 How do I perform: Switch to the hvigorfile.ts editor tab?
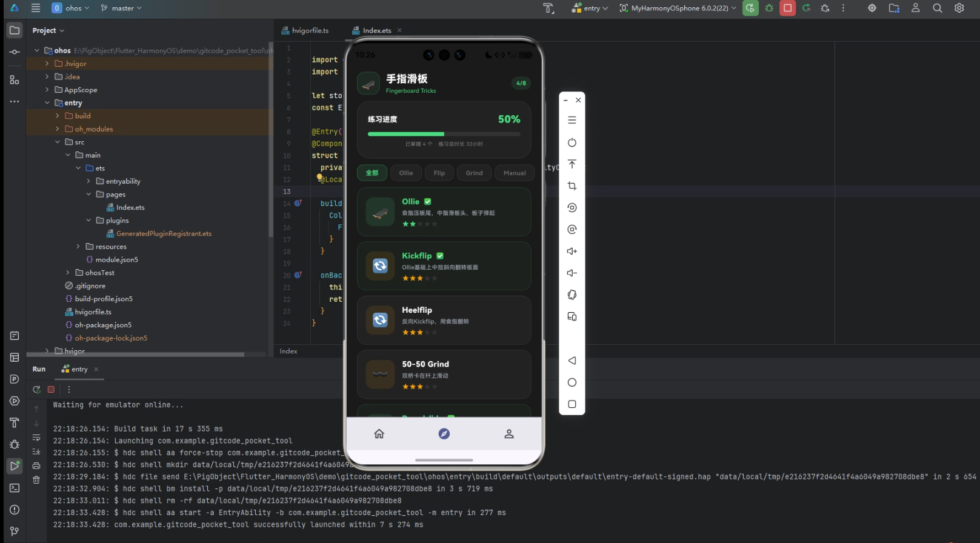click(x=305, y=30)
